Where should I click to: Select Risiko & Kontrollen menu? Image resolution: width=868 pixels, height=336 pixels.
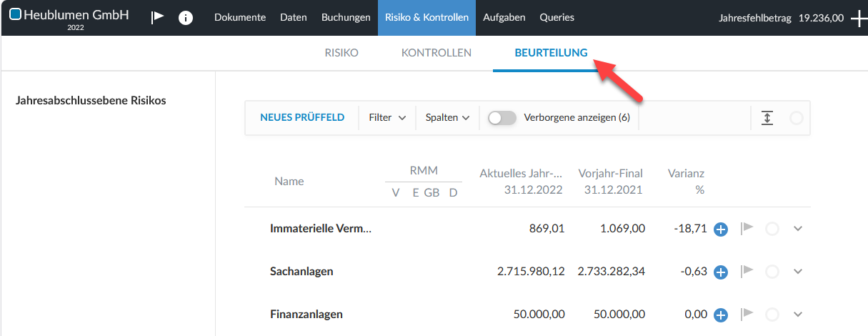426,18
